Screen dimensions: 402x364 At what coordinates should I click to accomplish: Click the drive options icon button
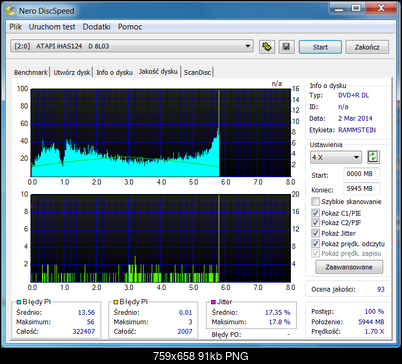[x=267, y=47]
